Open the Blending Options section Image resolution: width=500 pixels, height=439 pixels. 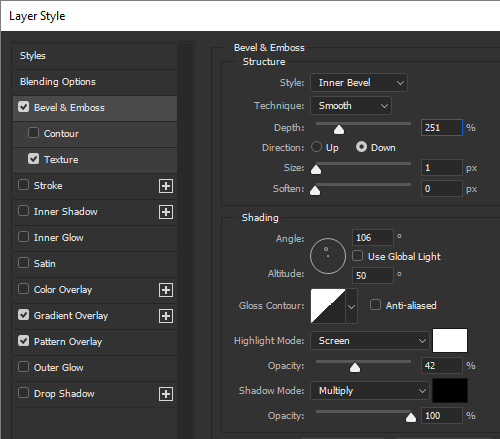[x=95, y=82]
